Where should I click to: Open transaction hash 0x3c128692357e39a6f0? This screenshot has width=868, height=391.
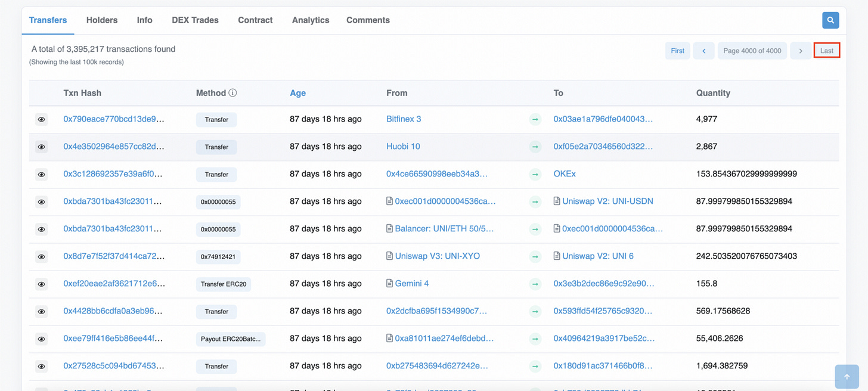point(113,174)
